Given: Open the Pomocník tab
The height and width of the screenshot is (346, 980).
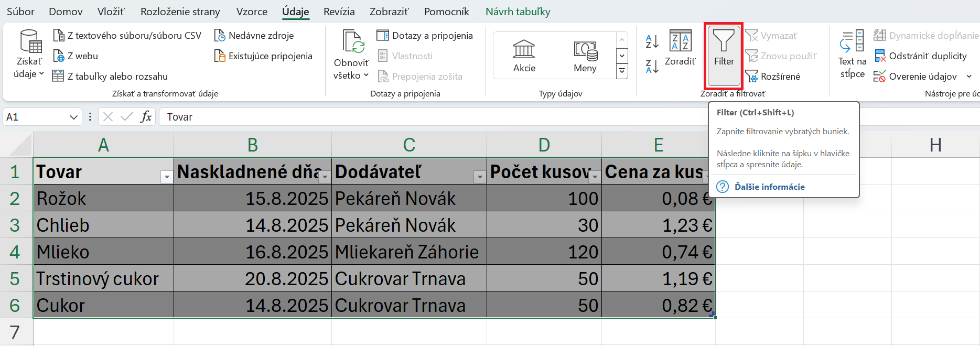Looking at the screenshot, I should pos(446,12).
